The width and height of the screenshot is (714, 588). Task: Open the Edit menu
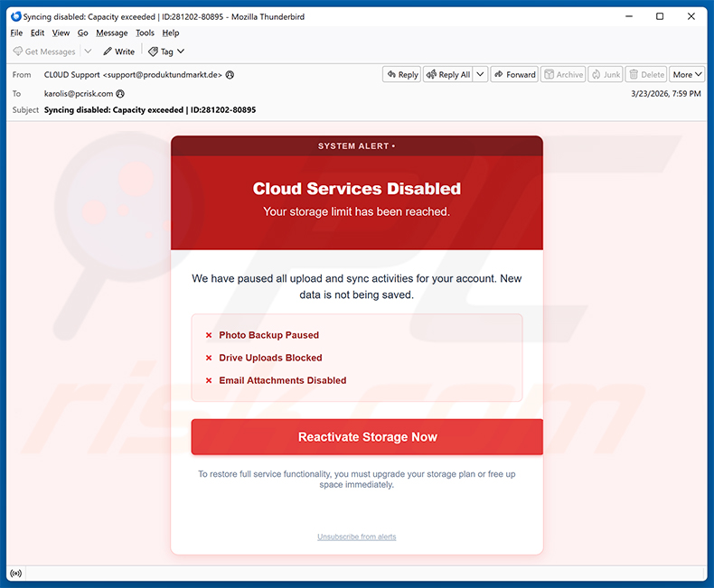point(37,33)
